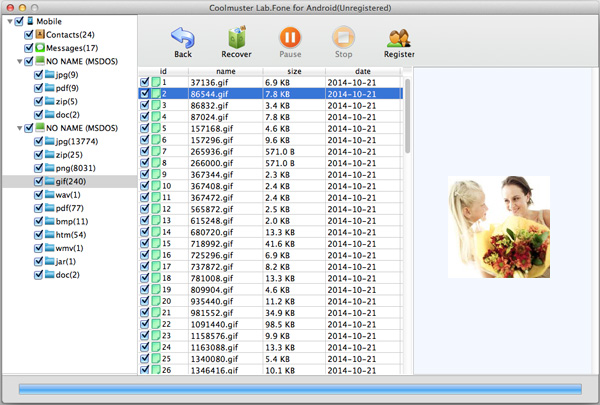Click the gif(240) folder icon
This screenshot has height=405, width=600.
point(49,181)
